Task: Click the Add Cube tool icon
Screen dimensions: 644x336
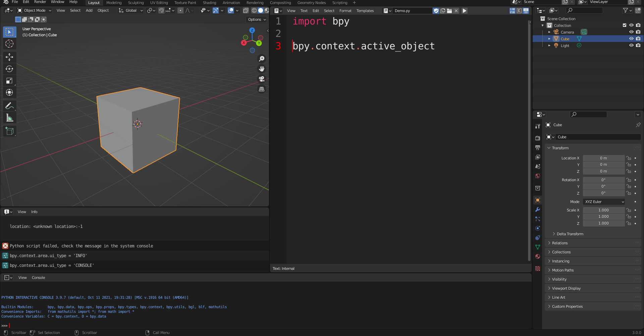Action: (9, 131)
